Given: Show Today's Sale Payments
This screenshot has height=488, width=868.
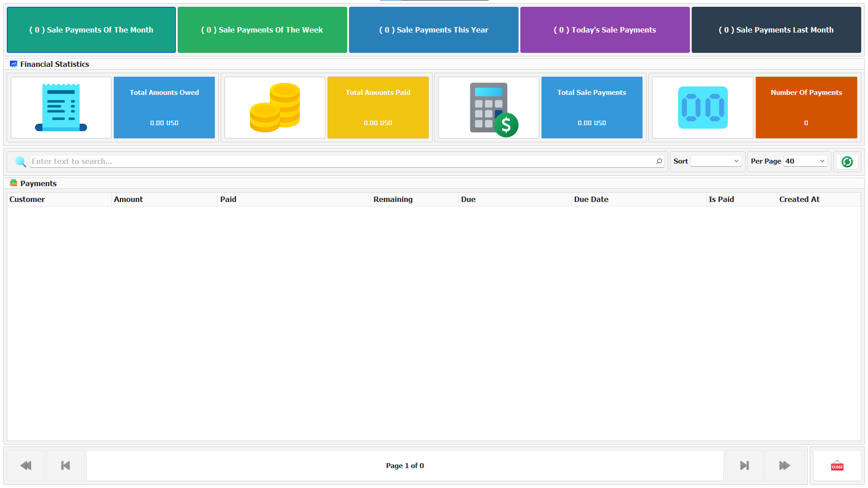Looking at the screenshot, I should point(605,30).
